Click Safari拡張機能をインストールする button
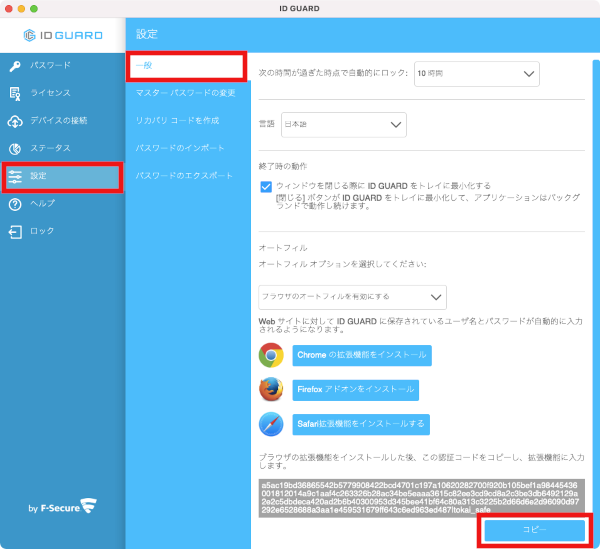Screen dimensions: 600x549 361,424
